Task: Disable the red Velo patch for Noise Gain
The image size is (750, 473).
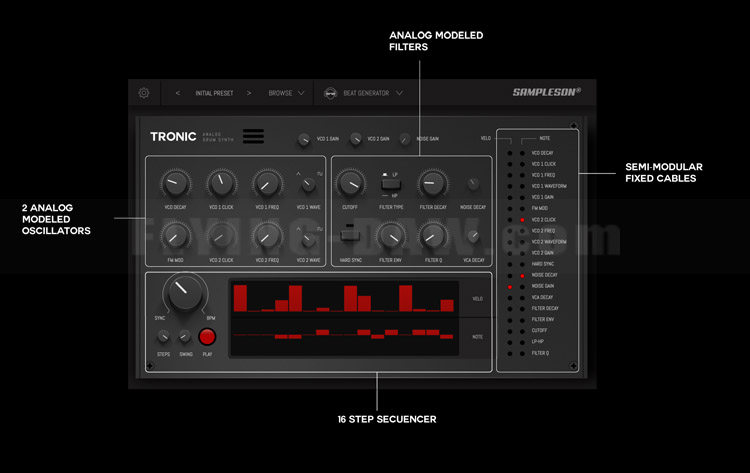Action: pyautogui.click(x=509, y=286)
